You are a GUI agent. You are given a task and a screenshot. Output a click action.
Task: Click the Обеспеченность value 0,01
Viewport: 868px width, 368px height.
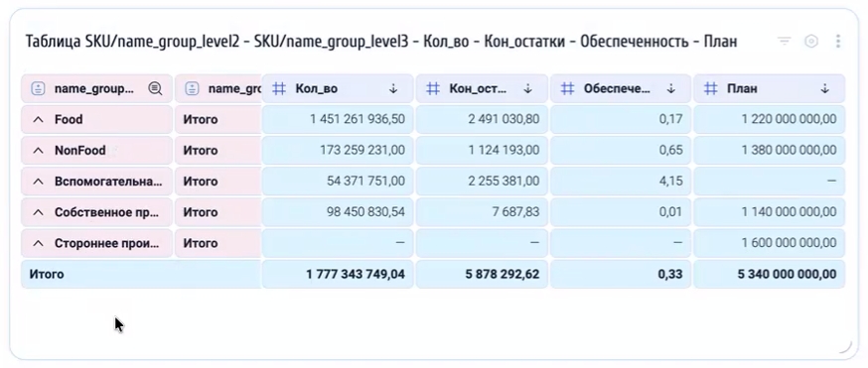[671, 212]
